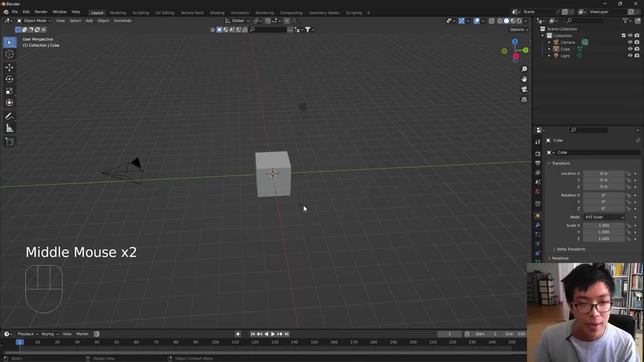Image resolution: width=644 pixels, height=362 pixels.
Task: Hide the Cube in outliner
Action: pos(630,49)
